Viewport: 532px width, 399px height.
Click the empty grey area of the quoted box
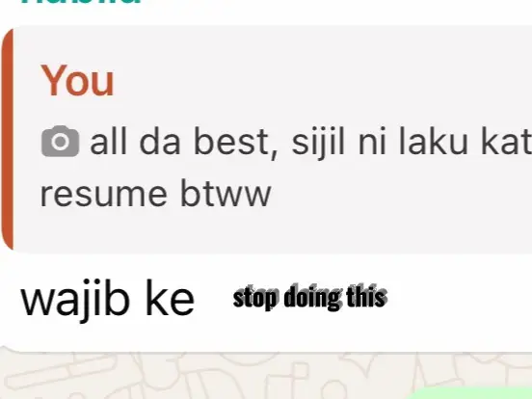[400, 203]
